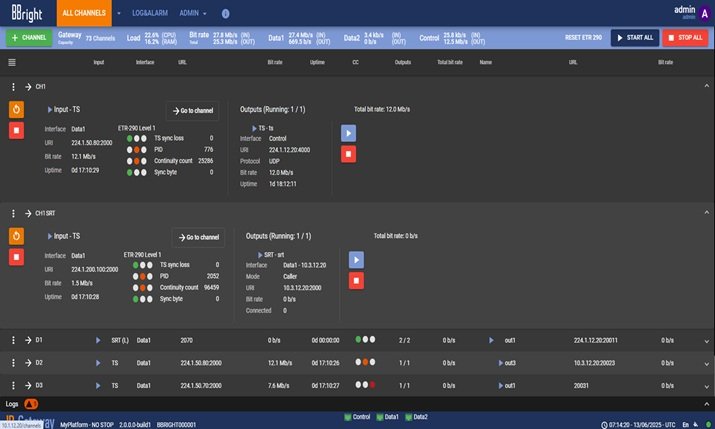Image resolution: width=715 pixels, height=429 pixels.
Task: Click the green add CHANNEL button
Action: pos(29,37)
